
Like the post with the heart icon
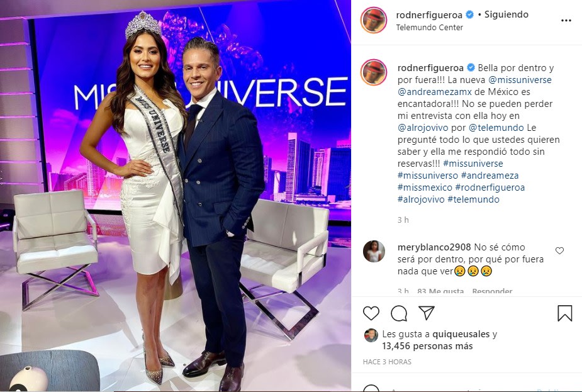tap(371, 313)
